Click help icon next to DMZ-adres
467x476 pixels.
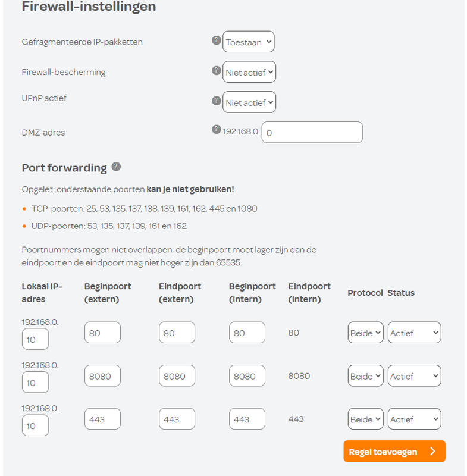pyautogui.click(x=217, y=129)
